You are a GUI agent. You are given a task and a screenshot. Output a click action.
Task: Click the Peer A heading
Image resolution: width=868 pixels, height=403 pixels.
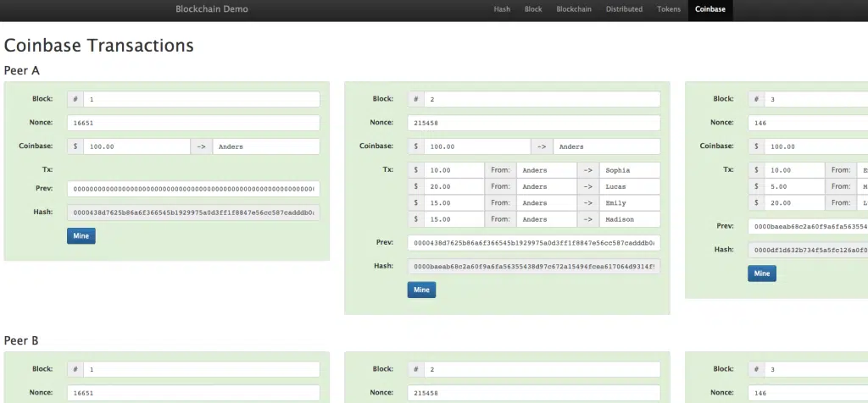click(x=21, y=71)
